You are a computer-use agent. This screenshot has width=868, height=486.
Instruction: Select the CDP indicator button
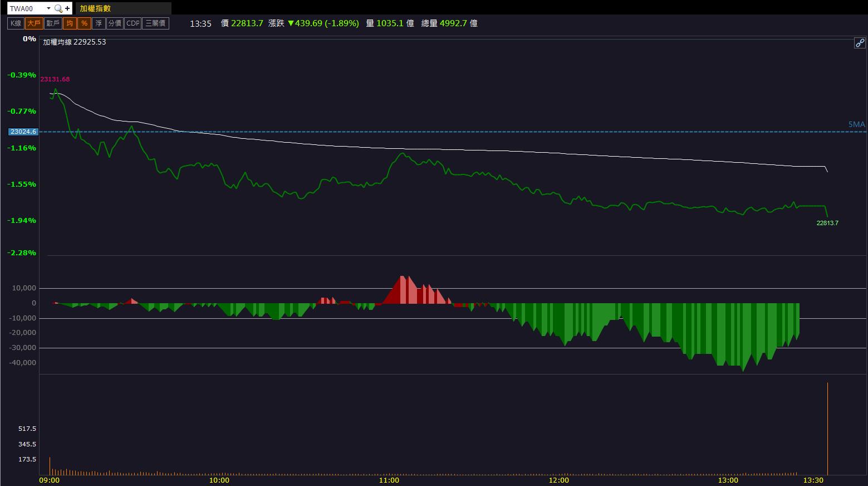pyautogui.click(x=133, y=23)
